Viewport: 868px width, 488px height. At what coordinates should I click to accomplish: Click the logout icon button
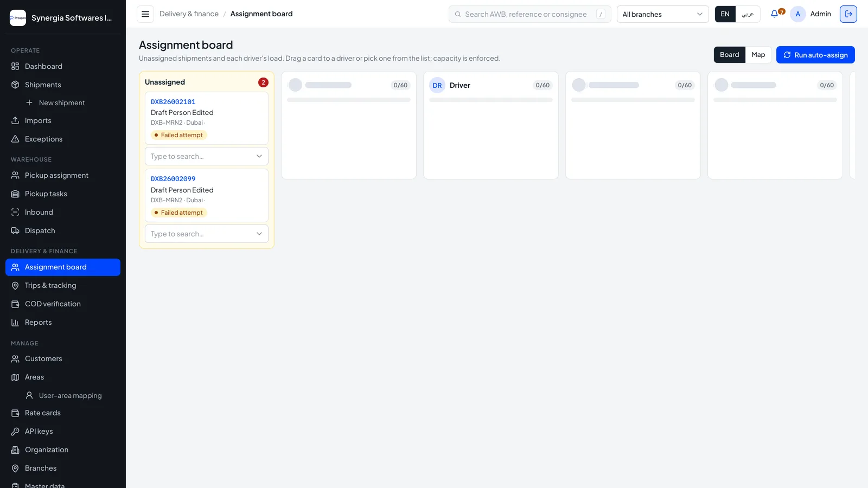click(x=848, y=14)
